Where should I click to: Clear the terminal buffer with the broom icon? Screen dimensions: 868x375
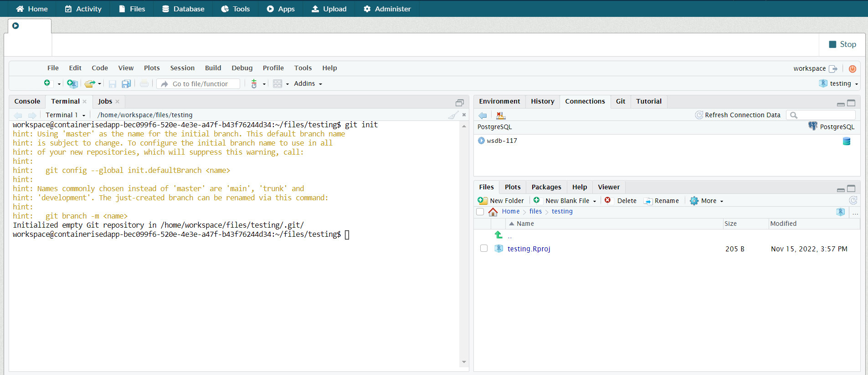[453, 115]
